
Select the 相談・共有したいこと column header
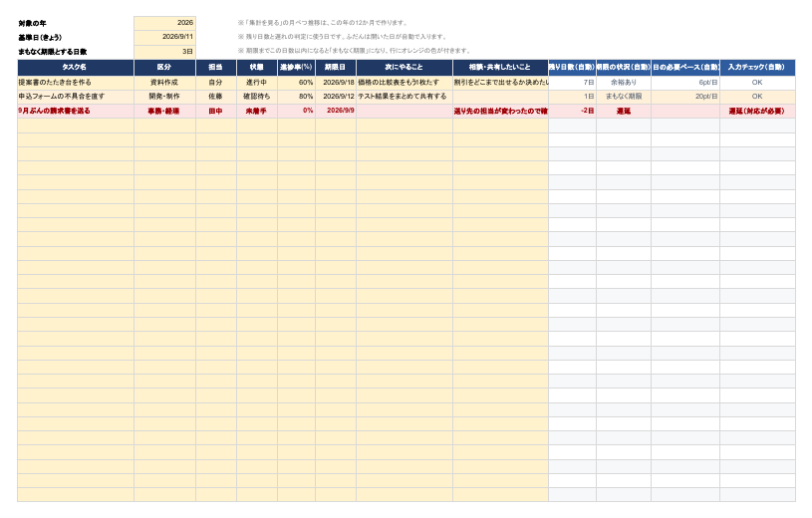tap(500, 68)
